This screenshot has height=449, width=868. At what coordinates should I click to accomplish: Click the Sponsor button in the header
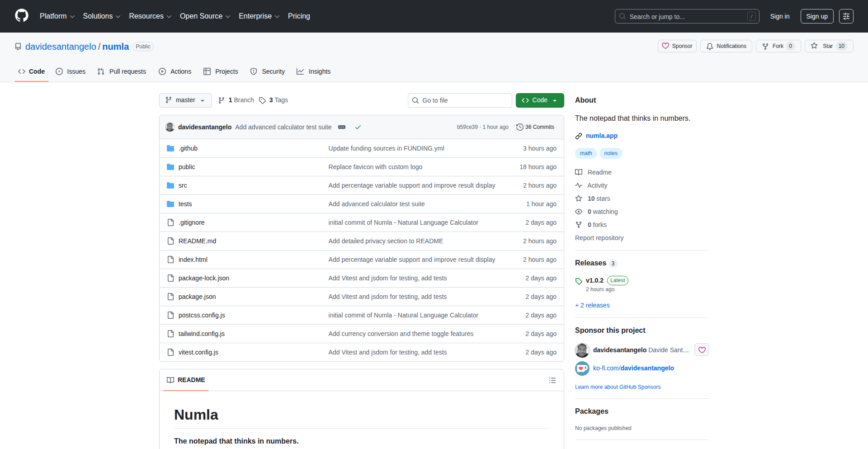pyautogui.click(x=677, y=46)
